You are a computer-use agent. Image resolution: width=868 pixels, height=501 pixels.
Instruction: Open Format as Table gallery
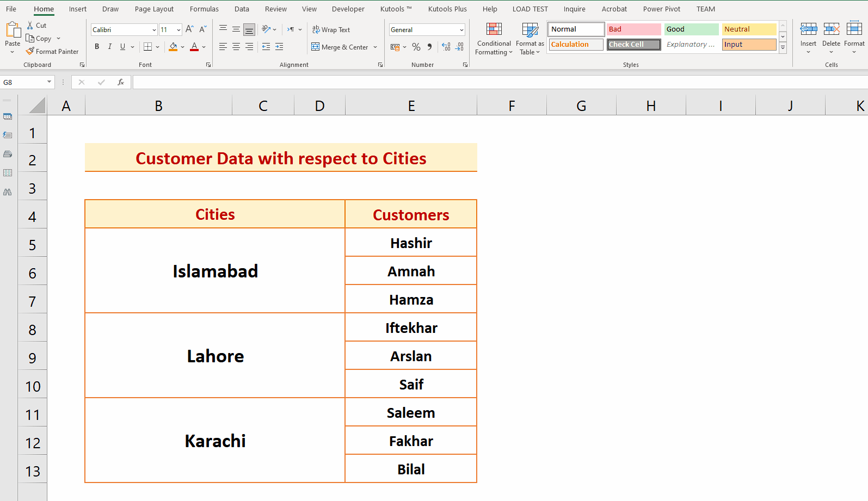click(530, 39)
